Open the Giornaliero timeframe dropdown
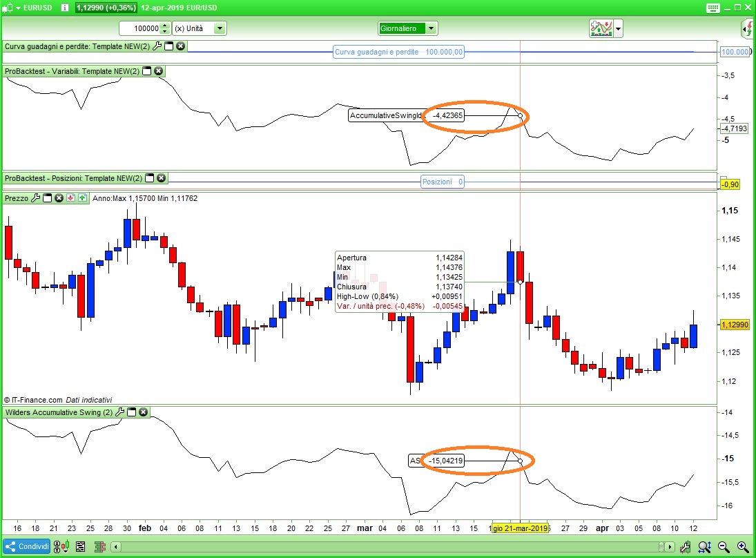Image resolution: width=756 pixels, height=558 pixels. click(x=431, y=28)
